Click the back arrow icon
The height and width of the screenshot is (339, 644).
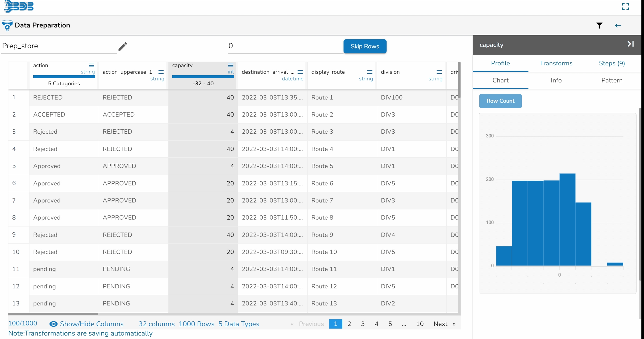pyautogui.click(x=618, y=26)
